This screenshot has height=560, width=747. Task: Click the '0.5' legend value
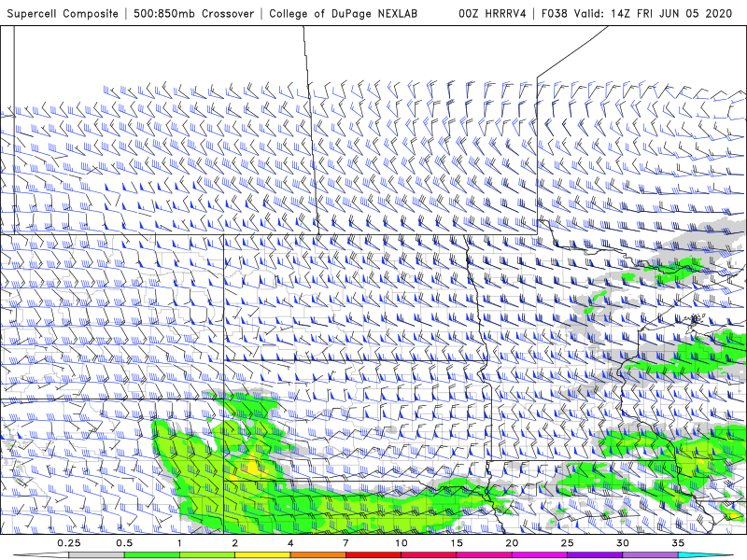(x=124, y=543)
